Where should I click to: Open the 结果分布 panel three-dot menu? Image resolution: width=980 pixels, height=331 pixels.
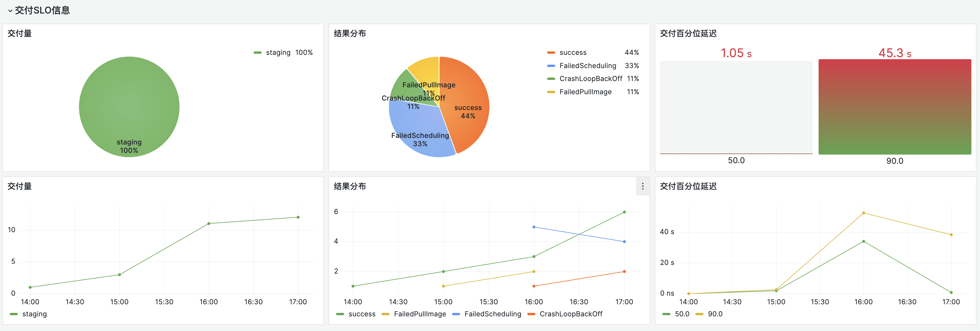click(643, 186)
